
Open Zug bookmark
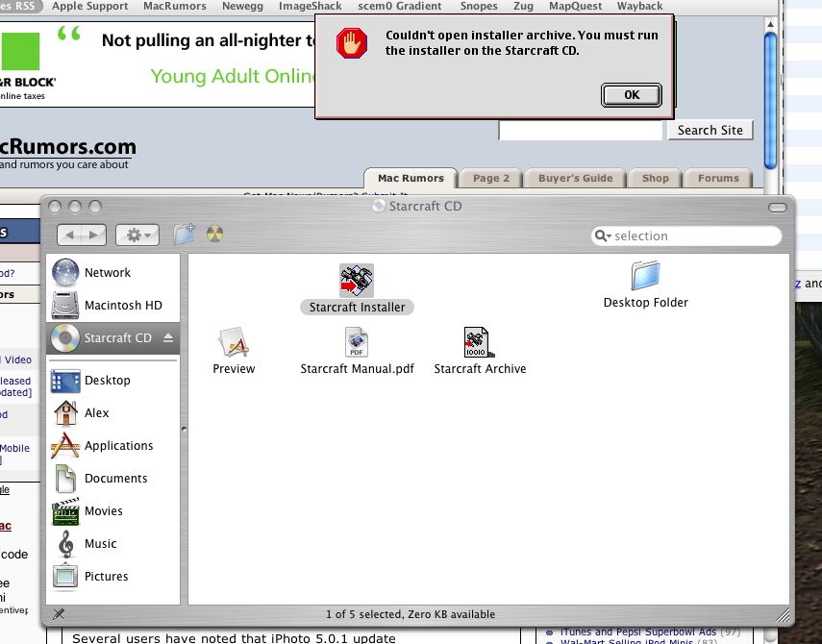523,7
